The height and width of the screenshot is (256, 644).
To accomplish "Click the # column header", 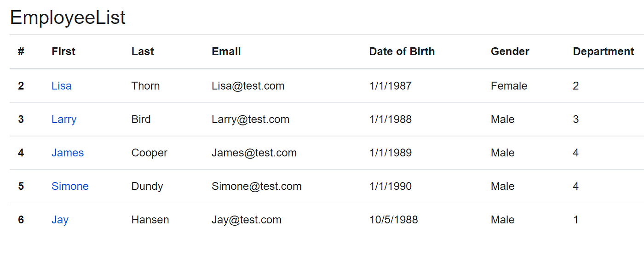I will click(x=21, y=51).
